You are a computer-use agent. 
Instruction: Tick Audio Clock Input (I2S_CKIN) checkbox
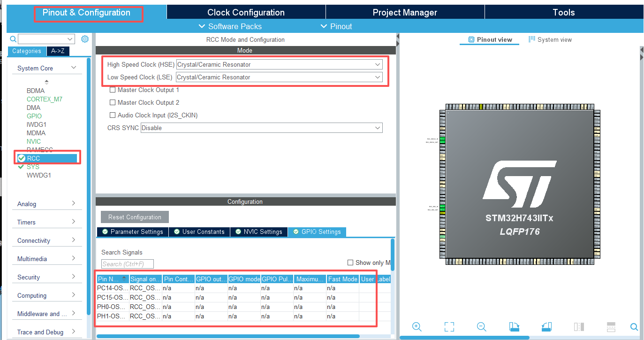(113, 115)
